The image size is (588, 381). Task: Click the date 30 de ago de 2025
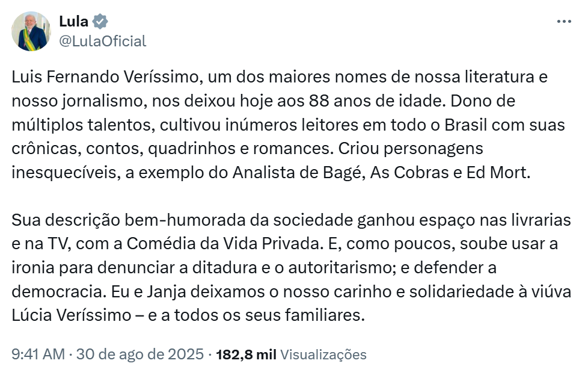[x=140, y=355]
